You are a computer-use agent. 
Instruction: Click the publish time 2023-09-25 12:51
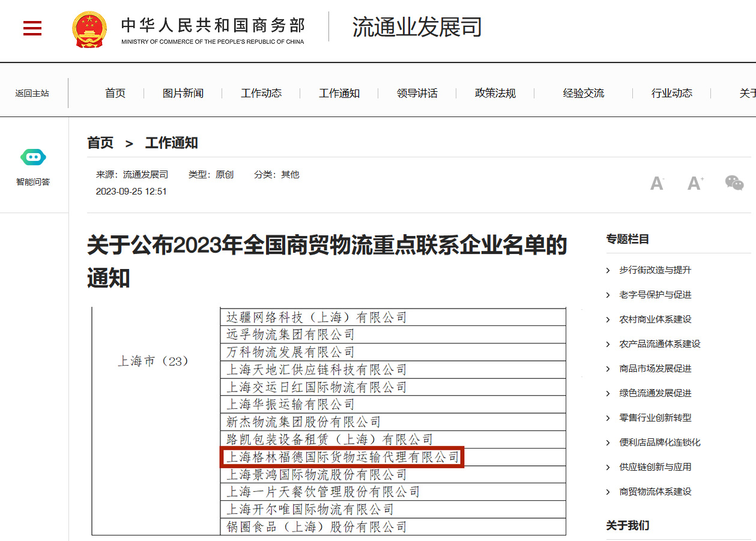coord(132,192)
